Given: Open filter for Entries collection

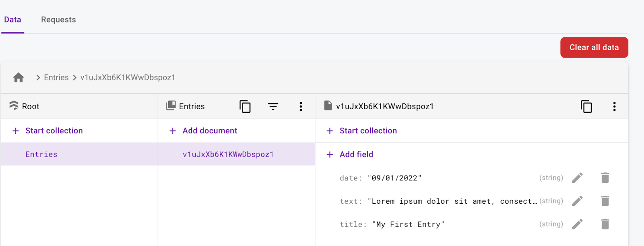Looking at the screenshot, I should (x=273, y=106).
